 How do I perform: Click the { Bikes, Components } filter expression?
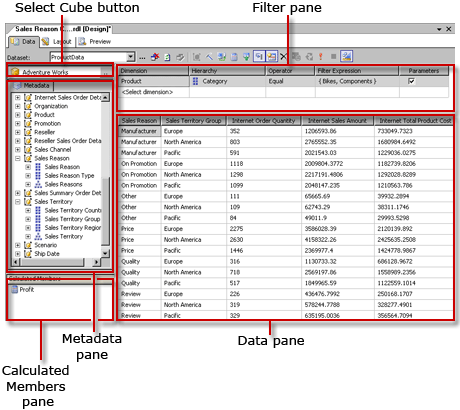(357, 81)
